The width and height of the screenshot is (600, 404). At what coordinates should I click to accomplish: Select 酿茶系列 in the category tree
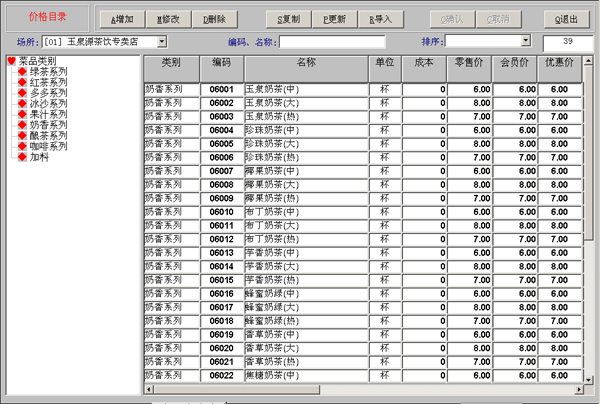click(48, 135)
